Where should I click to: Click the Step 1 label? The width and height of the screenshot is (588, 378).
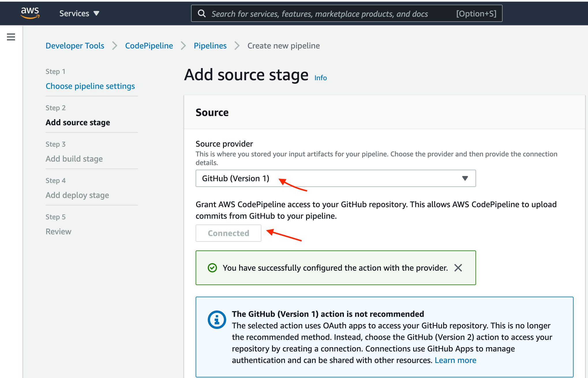(x=55, y=72)
